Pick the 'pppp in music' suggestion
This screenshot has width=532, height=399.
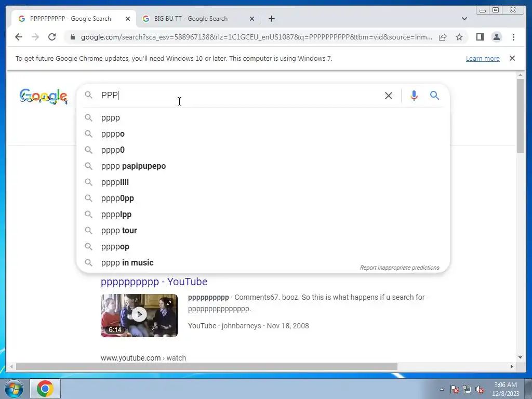coord(263,262)
